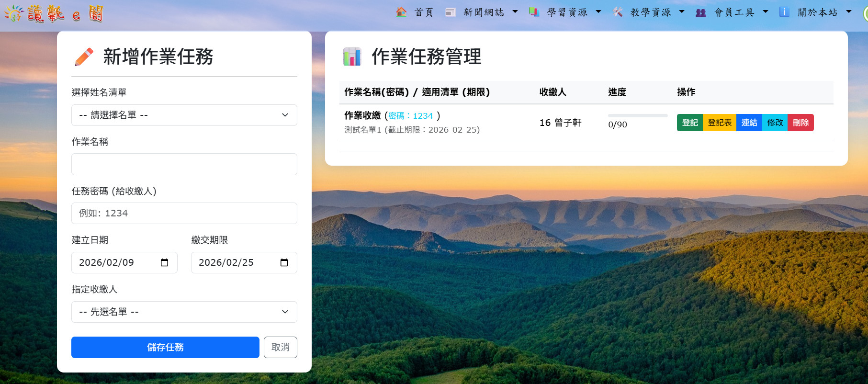Click the red 刪除 button
Image resolution: width=868 pixels, height=384 pixels.
tap(800, 123)
